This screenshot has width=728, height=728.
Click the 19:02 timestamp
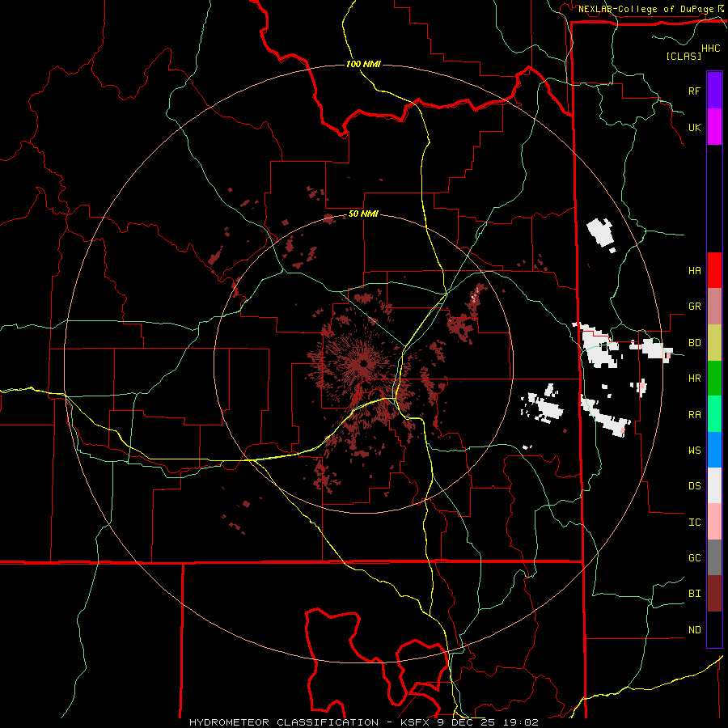point(522,722)
